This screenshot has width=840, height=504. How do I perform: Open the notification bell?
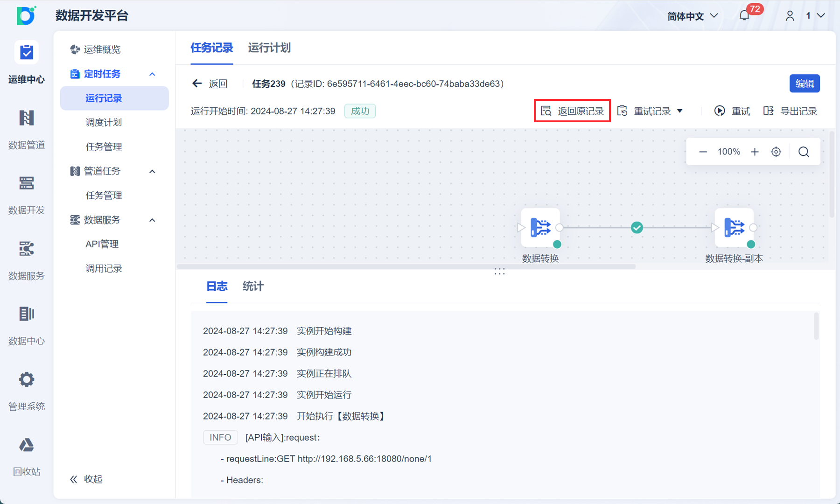744,16
